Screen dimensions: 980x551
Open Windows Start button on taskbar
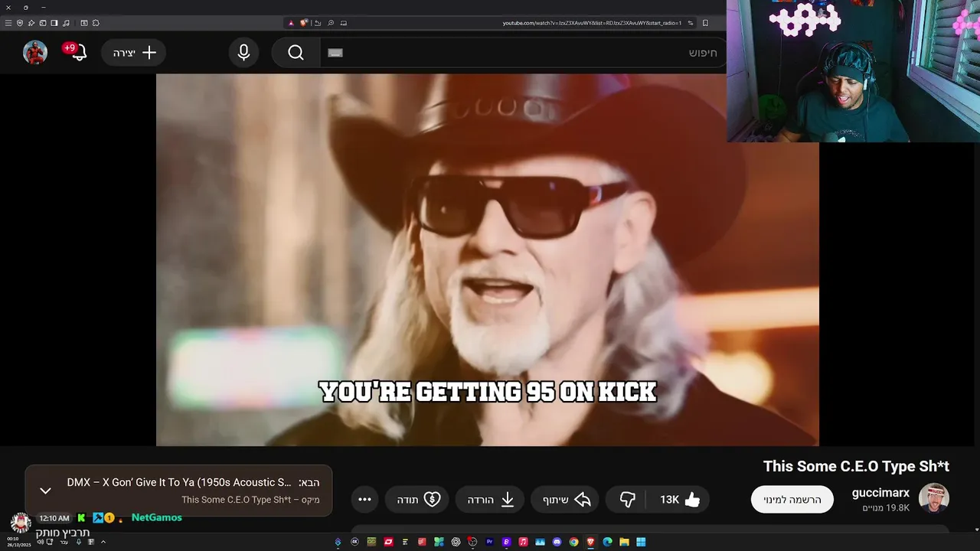[641, 542]
